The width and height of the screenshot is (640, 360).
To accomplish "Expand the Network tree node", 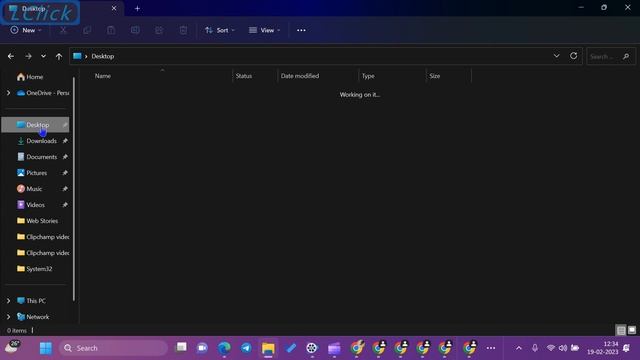I will tap(9, 317).
